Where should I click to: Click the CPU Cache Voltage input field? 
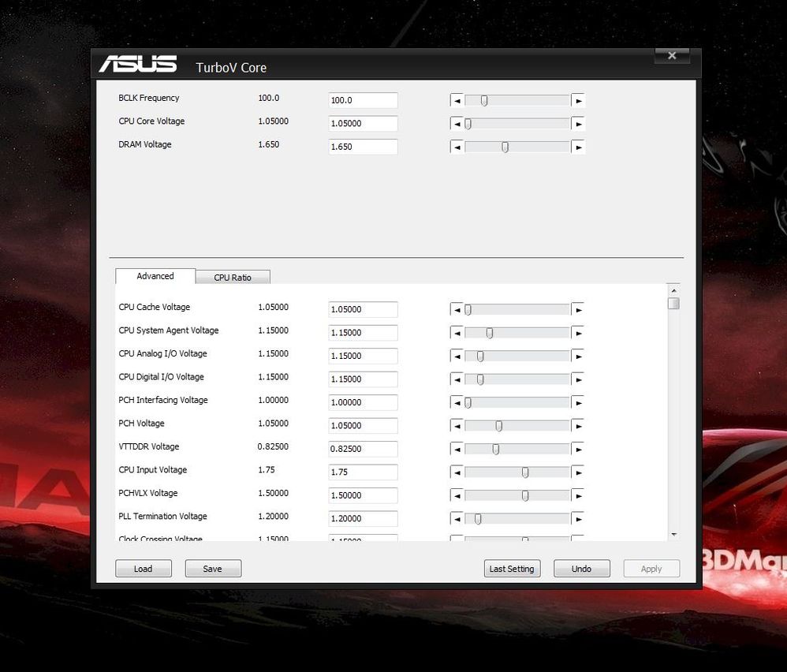pyautogui.click(x=363, y=309)
